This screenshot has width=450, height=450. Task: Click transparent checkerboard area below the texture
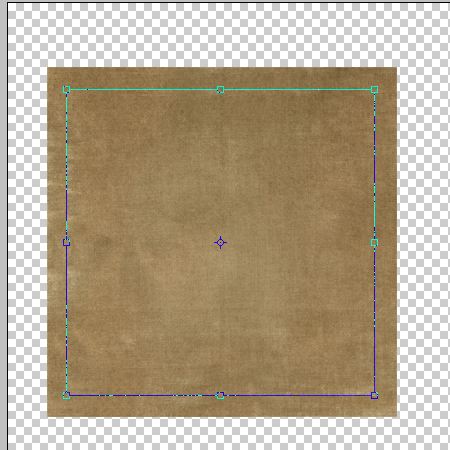229,433
